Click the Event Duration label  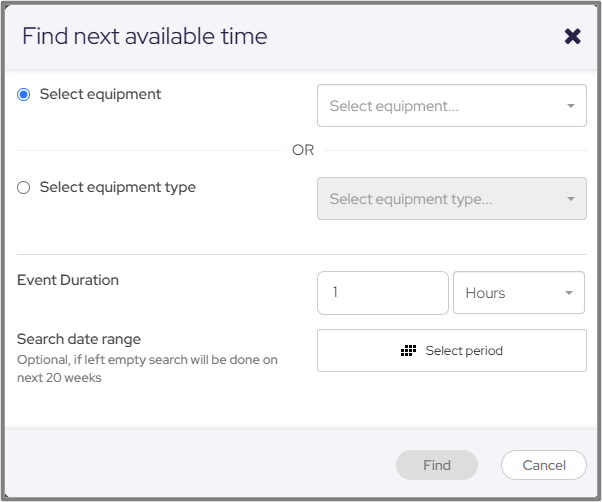[x=68, y=280]
